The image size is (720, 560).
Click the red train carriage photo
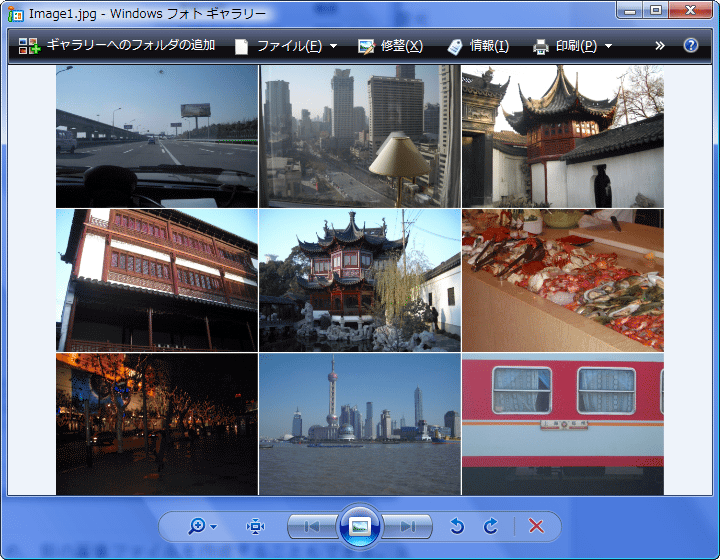point(562,422)
